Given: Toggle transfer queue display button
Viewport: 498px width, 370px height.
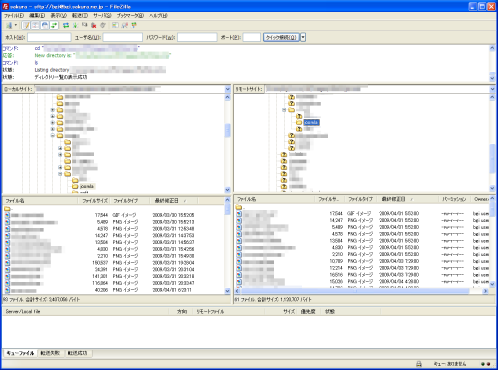Looking at the screenshot, I should coord(54,25).
